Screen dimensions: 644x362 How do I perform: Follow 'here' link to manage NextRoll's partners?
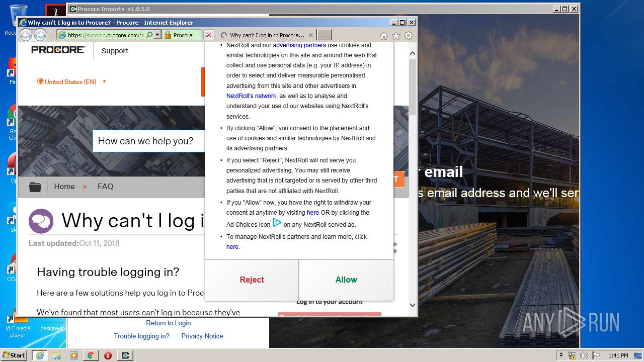coord(232,247)
